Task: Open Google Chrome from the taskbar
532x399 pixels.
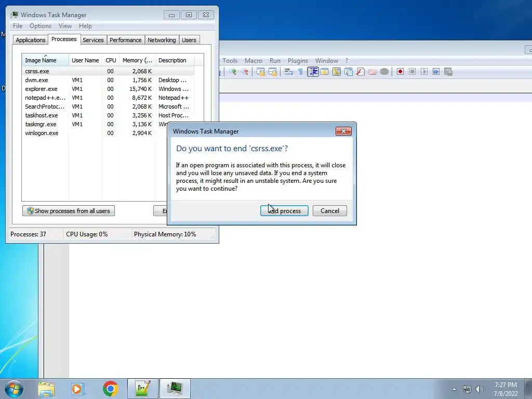Action: point(110,389)
